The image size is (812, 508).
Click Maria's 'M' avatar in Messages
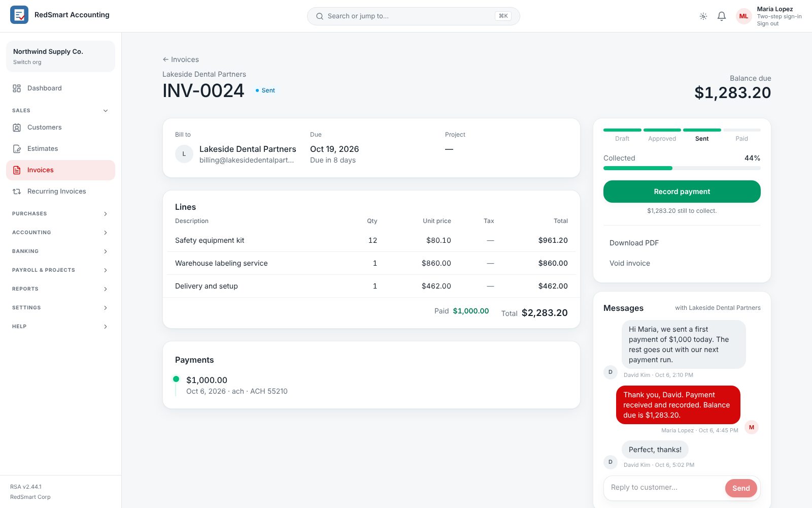tap(752, 427)
